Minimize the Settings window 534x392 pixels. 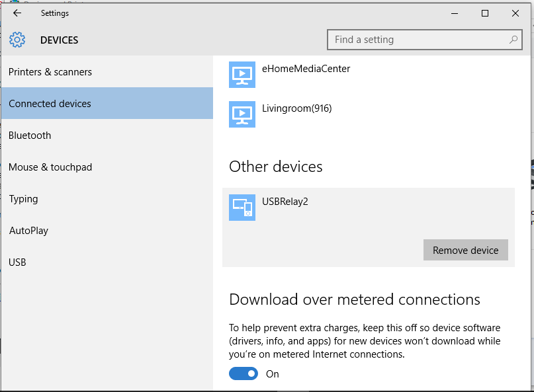pos(455,13)
